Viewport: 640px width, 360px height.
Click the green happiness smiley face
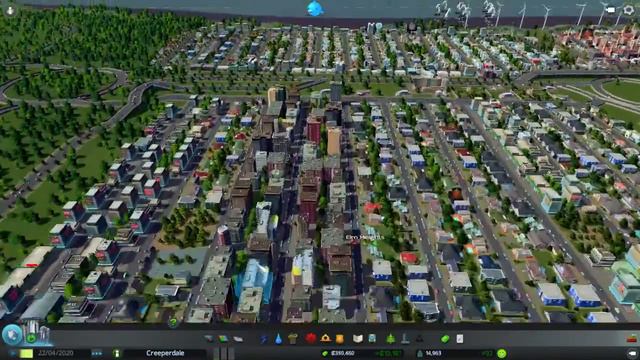pos(502,353)
